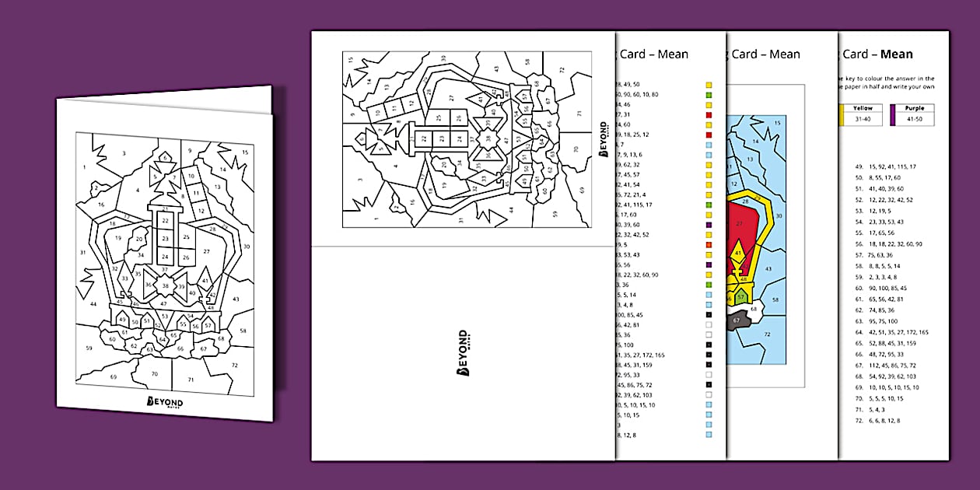Select the grey region numbered 67

[736, 320]
